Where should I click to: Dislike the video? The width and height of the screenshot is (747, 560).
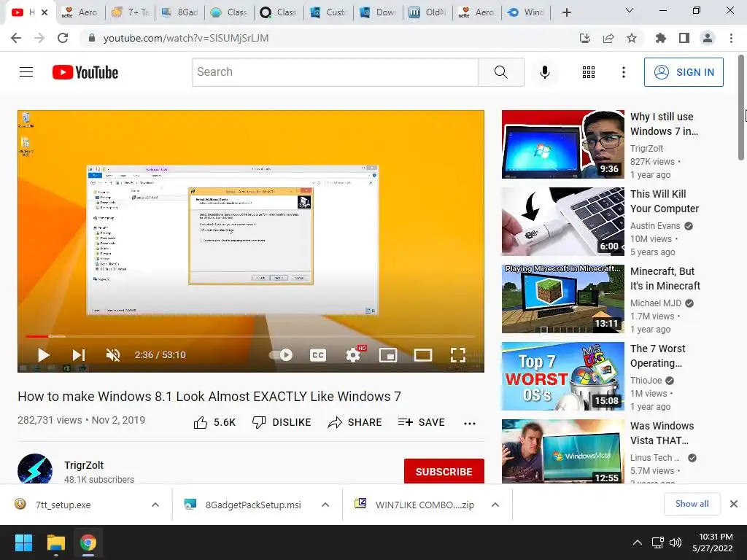tap(282, 422)
